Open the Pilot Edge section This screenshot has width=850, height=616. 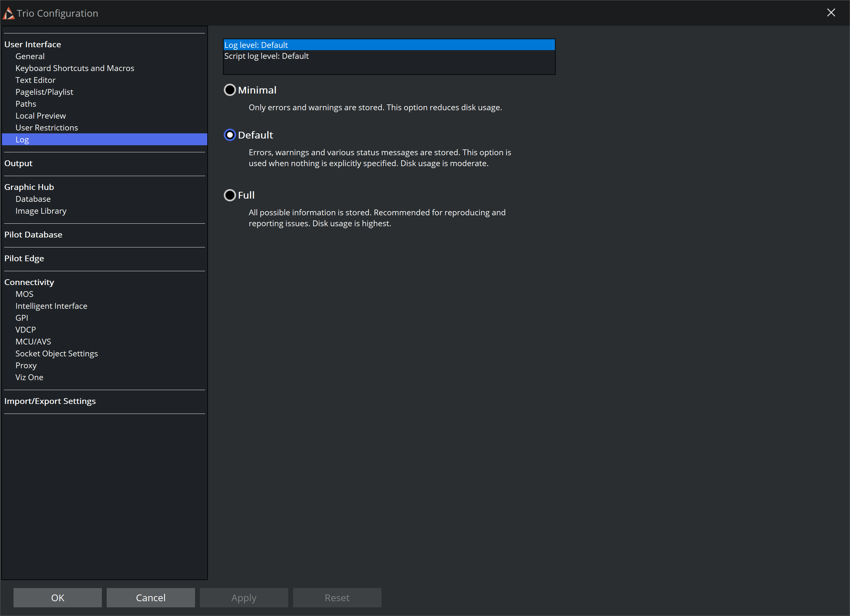(x=24, y=259)
